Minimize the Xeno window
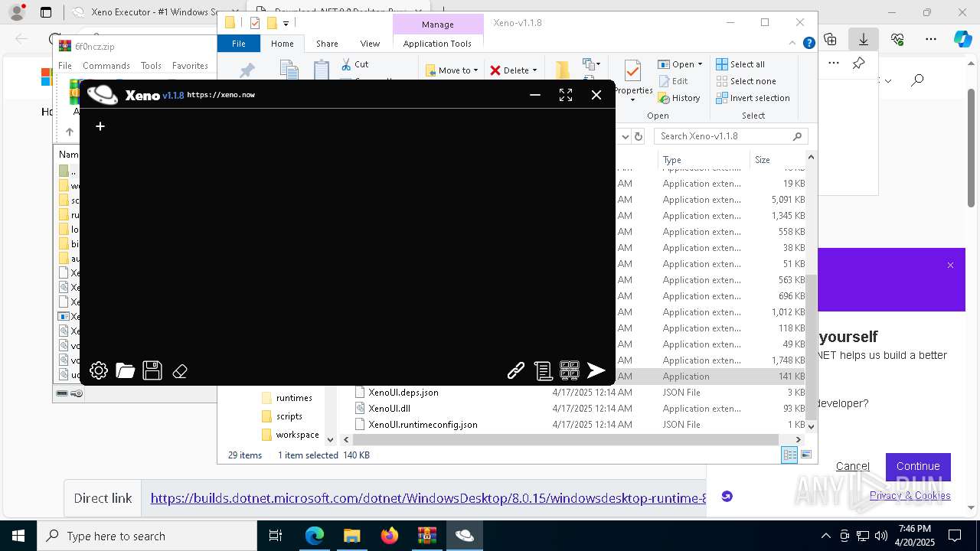980x551 pixels. [x=535, y=95]
